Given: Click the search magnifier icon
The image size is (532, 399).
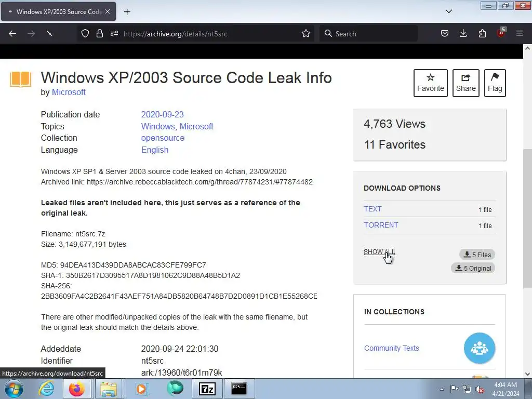Looking at the screenshot, I should coord(328,34).
